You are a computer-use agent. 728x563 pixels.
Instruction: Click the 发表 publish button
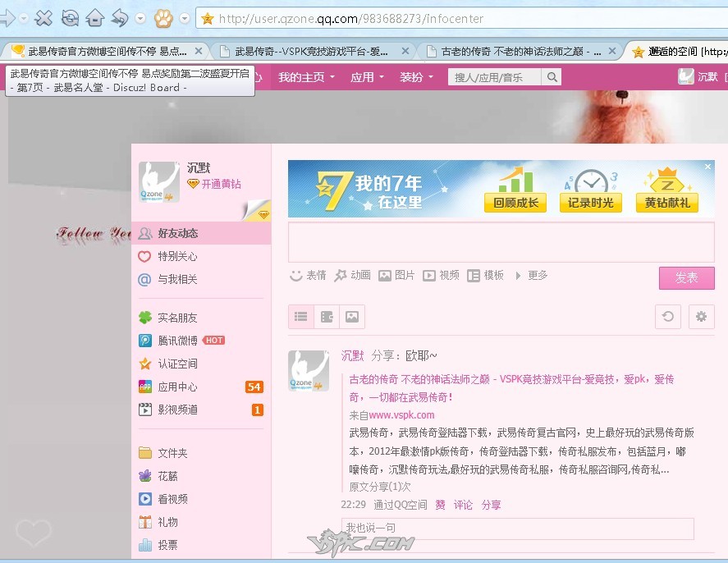(x=687, y=278)
